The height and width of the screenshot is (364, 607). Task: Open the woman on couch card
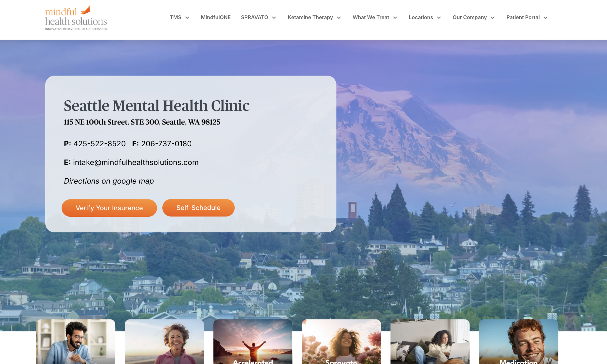[430, 341]
